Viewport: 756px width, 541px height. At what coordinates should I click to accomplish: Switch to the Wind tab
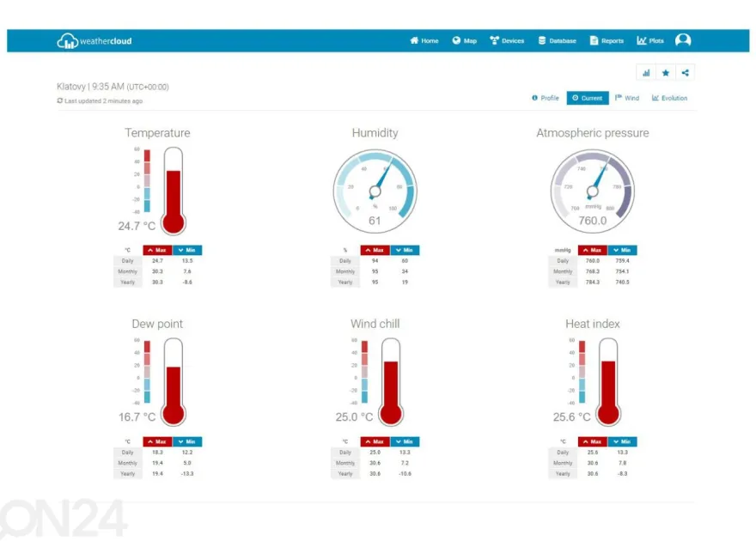tap(627, 98)
